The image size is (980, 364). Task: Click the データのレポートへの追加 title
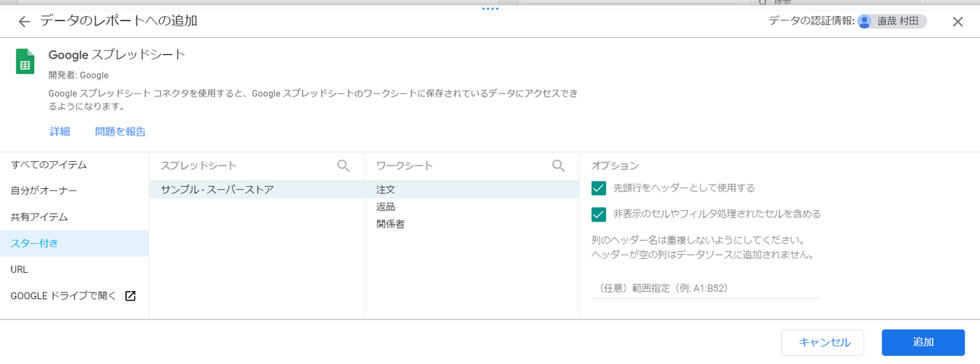[x=119, y=21]
